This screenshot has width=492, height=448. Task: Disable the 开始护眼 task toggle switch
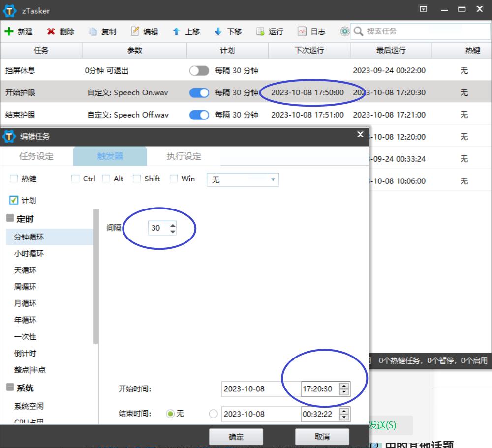coord(199,92)
